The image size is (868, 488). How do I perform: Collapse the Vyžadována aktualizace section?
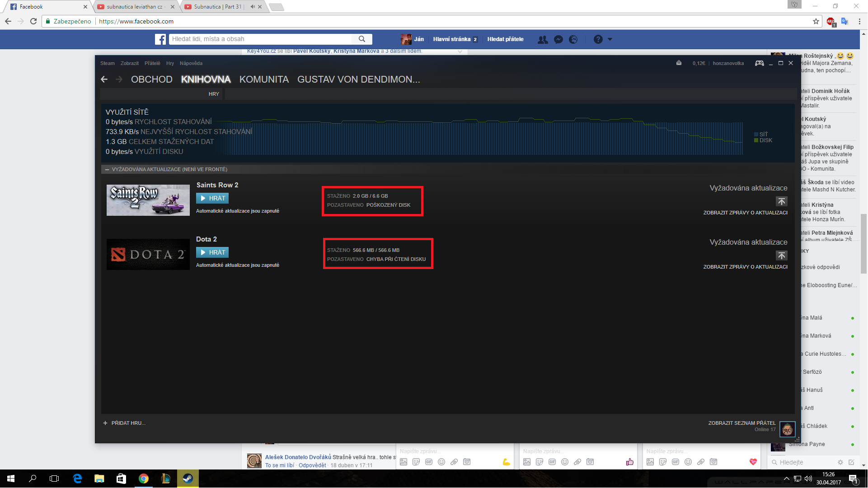tap(107, 170)
